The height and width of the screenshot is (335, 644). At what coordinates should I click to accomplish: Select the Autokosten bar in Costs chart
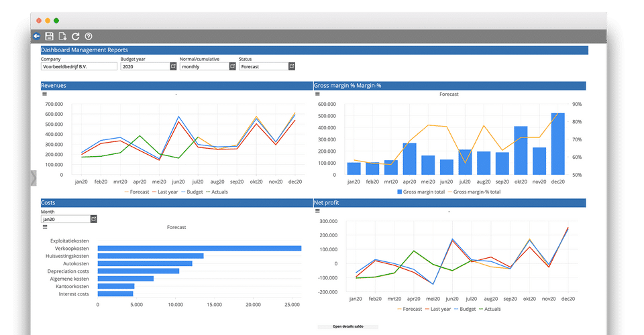coord(145,264)
